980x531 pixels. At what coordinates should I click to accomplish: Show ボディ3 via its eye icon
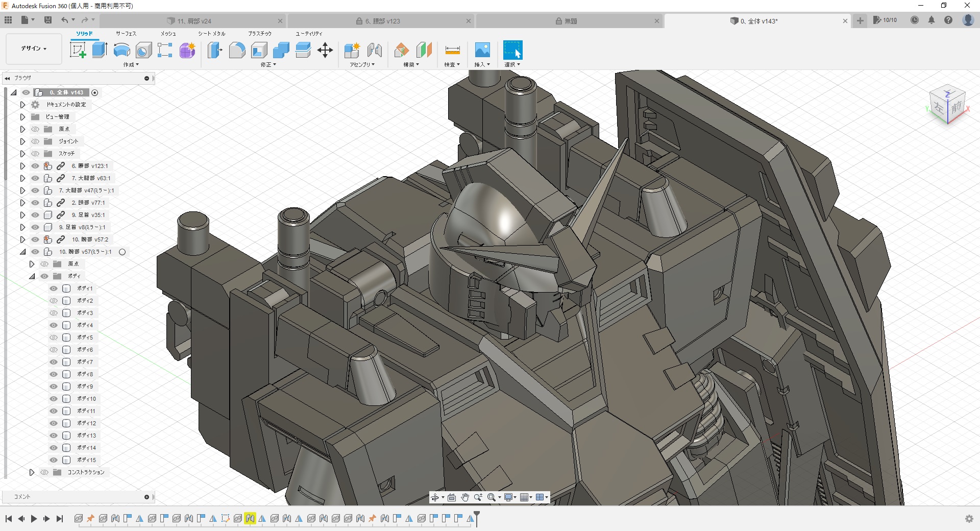click(54, 313)
